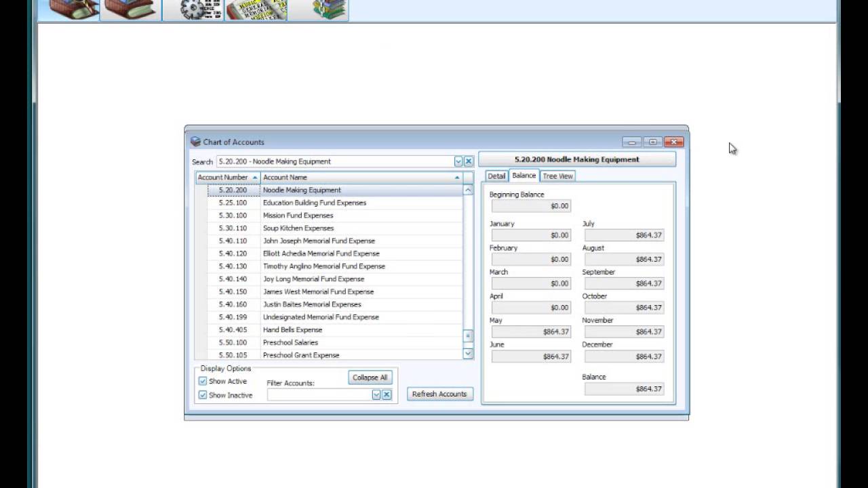Click the Collapse All button
Image resolution: width=868 pixels, height=488 pixels.
click(370, 378)
